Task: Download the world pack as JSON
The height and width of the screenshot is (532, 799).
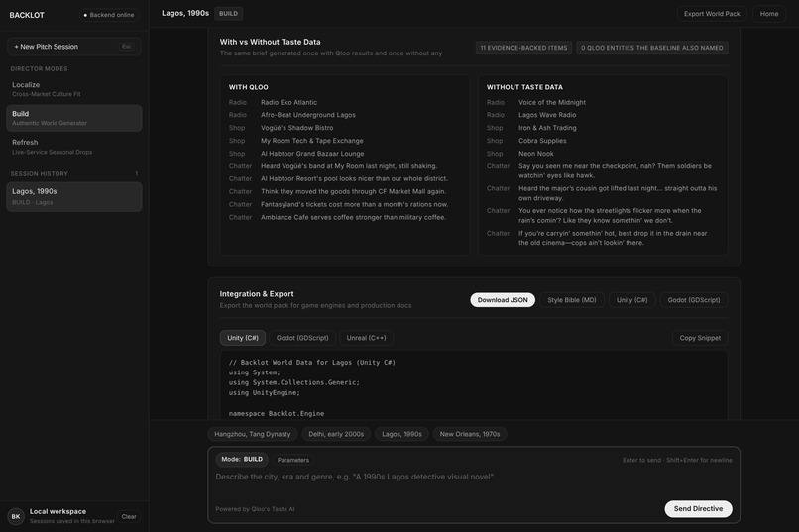Action: point(503,300)
